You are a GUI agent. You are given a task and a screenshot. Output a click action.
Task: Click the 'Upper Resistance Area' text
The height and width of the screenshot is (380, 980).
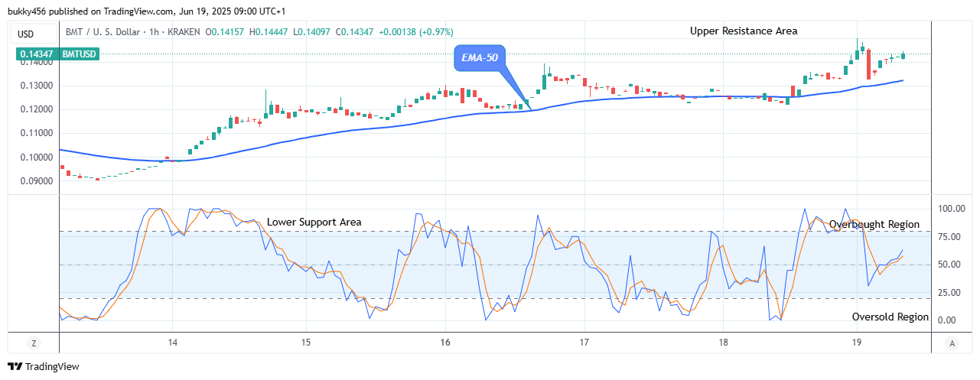coord(744,31)
